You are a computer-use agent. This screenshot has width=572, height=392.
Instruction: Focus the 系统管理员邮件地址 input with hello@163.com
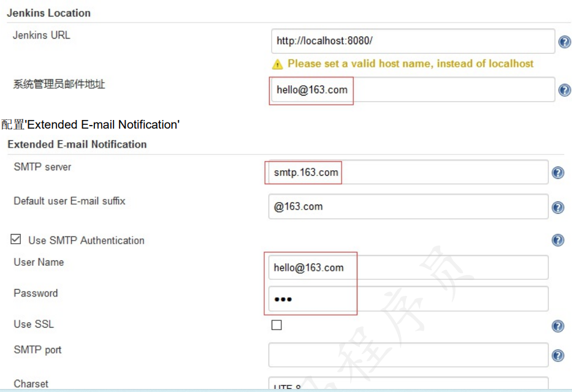click(413, 89)
